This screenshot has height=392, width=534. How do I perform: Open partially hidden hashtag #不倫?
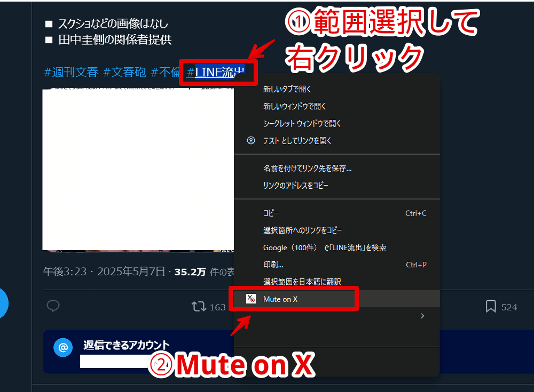click(165, 72)
